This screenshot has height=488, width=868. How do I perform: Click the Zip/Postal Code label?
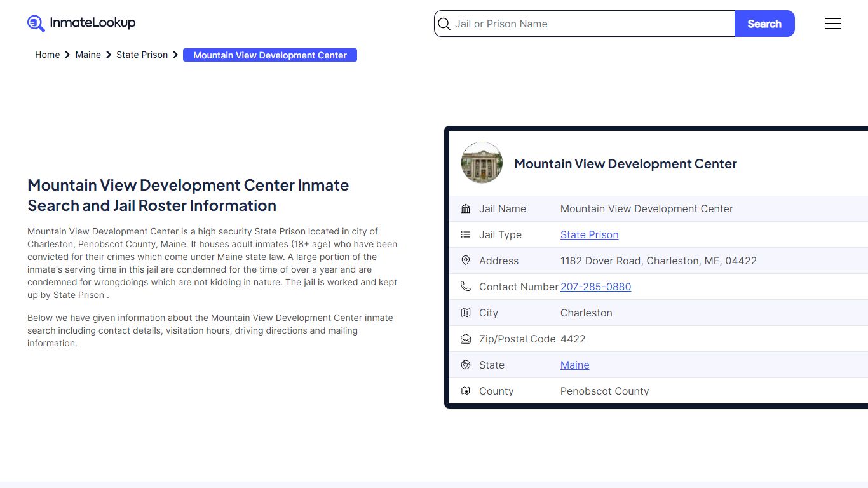(517, 339)
